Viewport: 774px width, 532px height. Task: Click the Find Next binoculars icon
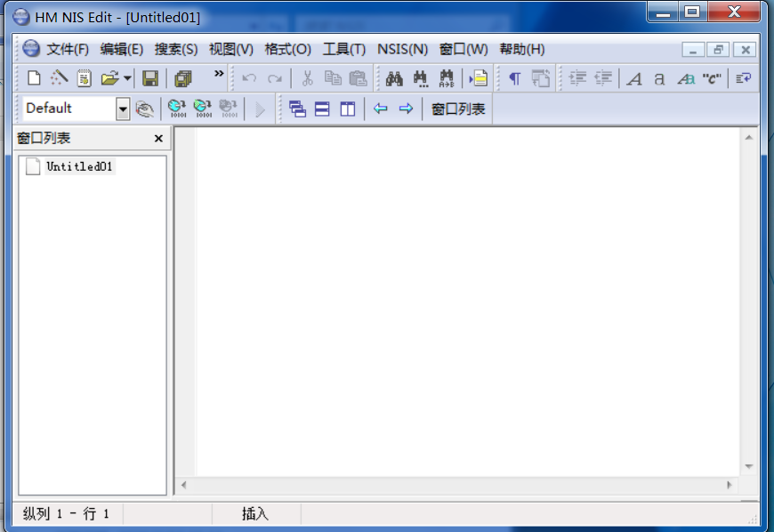click(x=420, y=78)
